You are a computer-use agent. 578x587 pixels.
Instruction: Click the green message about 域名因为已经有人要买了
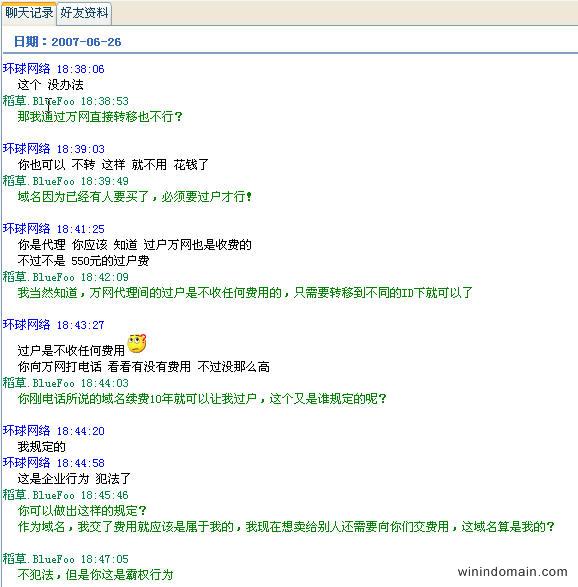click(135, 197)
